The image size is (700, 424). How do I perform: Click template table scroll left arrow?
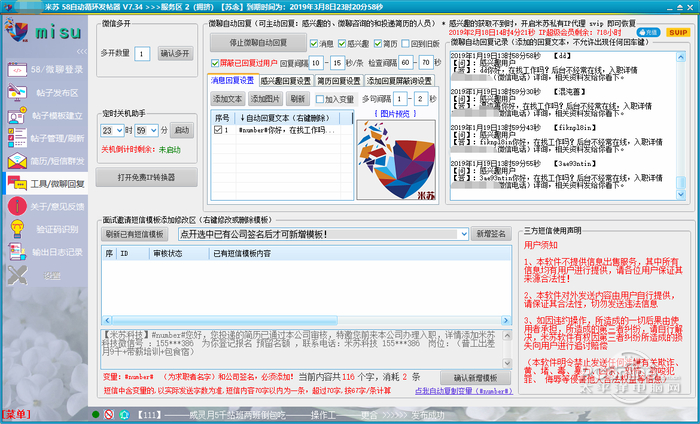(107, 320)
